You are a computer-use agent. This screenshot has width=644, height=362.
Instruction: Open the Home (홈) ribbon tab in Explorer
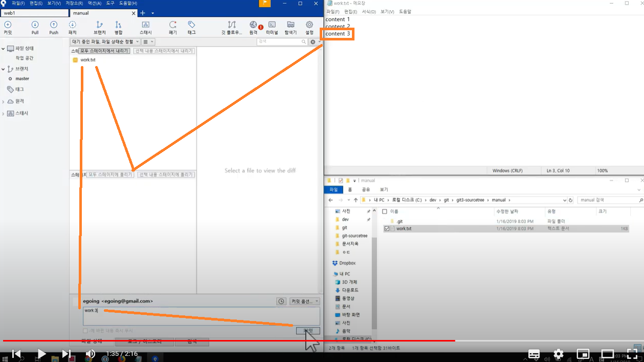(351, 189)
